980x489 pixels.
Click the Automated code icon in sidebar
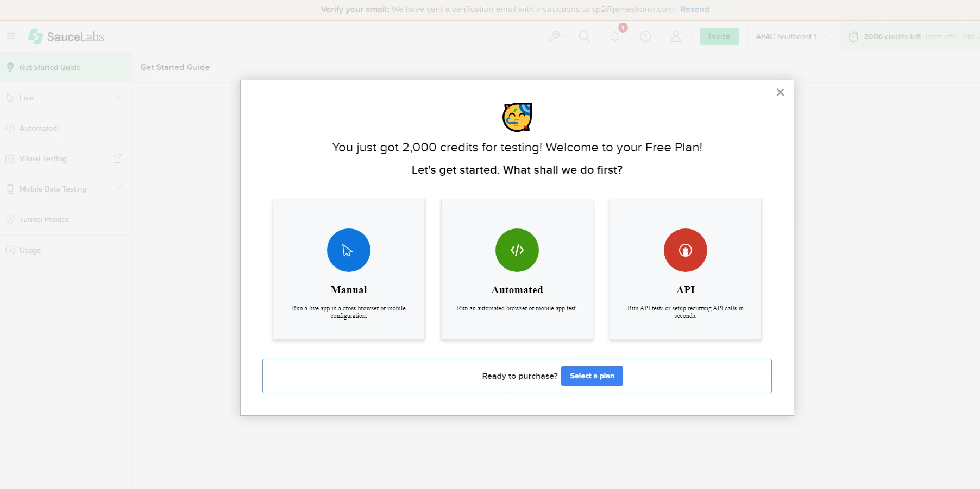pyautogui.click(x=10, y=128)
